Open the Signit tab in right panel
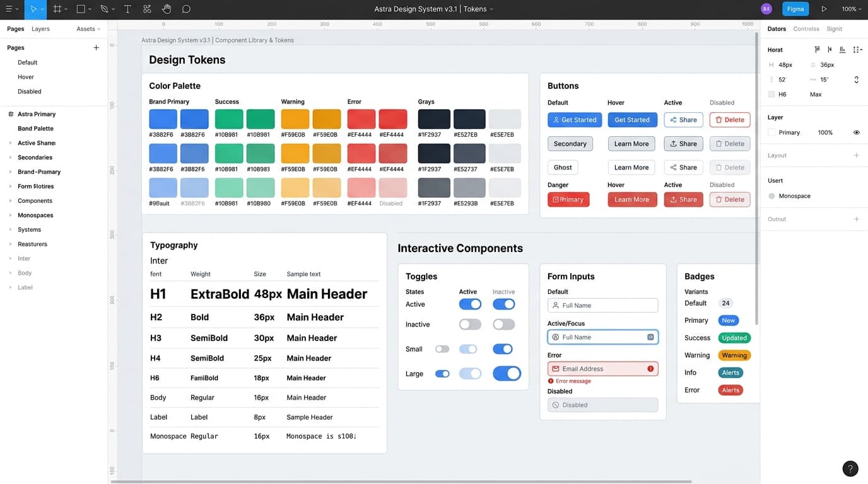Image resolution: width=868 pixels, height=484 pixels. (834, 29)
